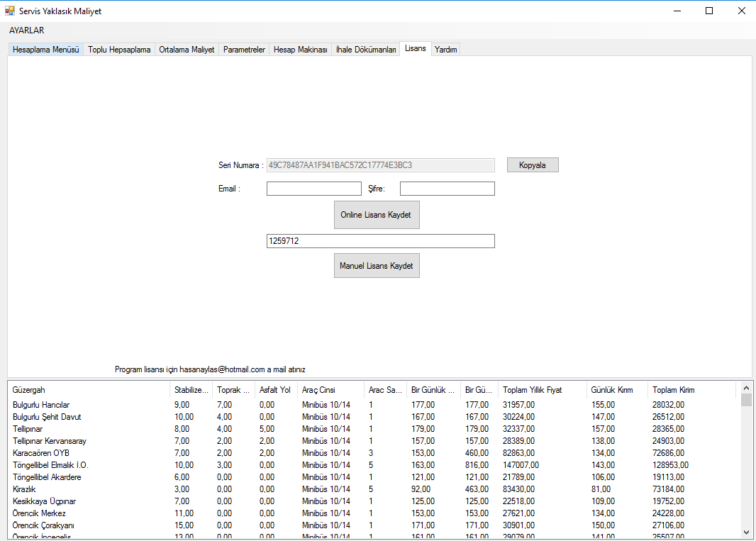
Task: Click the Arac Sa... column header
Action: tap(385, 390)
